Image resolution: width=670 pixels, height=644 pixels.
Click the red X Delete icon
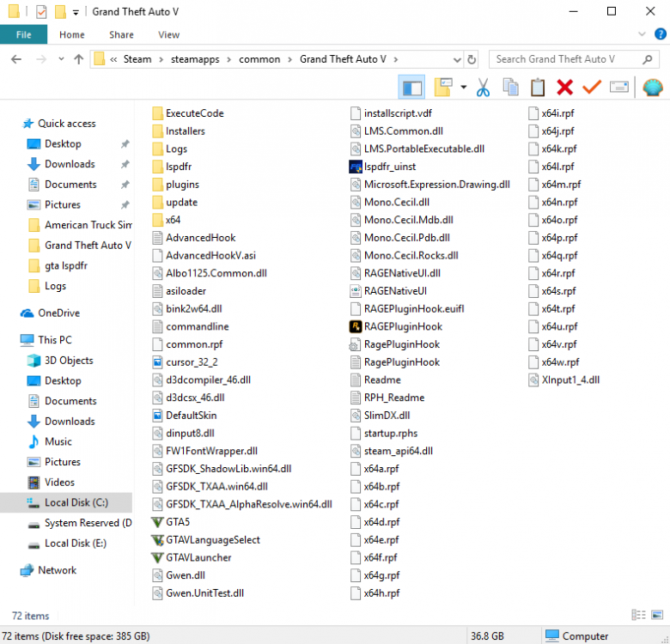pos(565,88)
